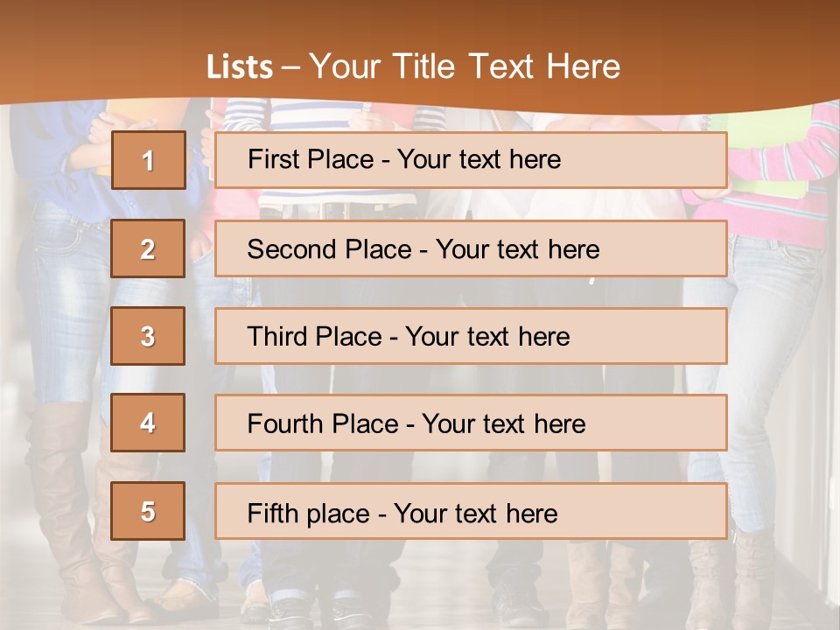
Task: Select the number 4 square
Action: coord(148,423)
